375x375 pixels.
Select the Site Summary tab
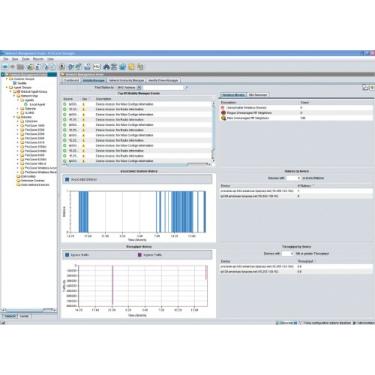[258, 95]
